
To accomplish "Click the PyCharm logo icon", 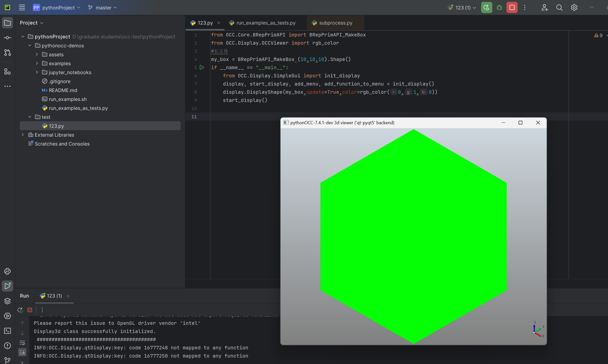I will (x=7, y=7).
